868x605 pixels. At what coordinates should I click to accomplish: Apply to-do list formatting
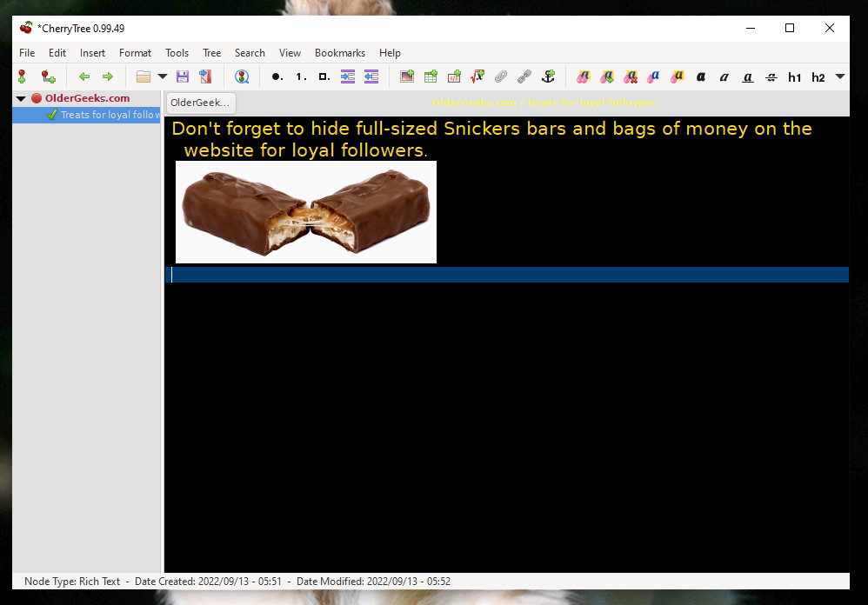(x=324, y=76)
